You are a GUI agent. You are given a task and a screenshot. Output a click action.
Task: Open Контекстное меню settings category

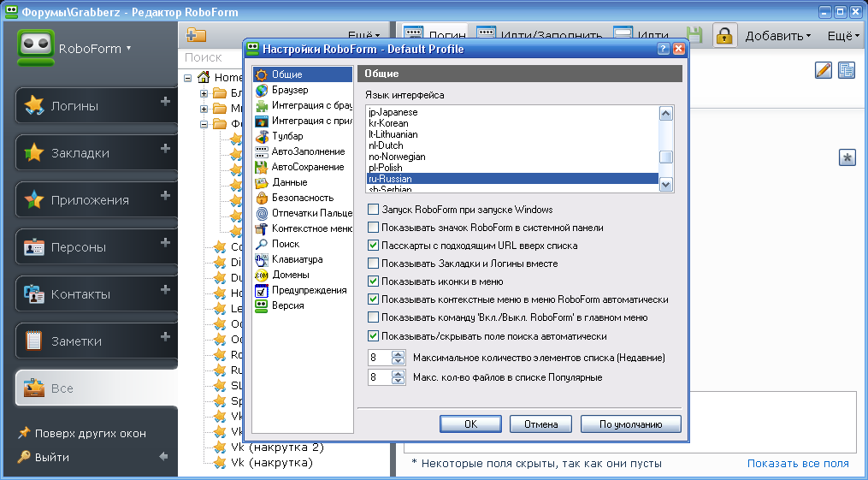(302, 228)
